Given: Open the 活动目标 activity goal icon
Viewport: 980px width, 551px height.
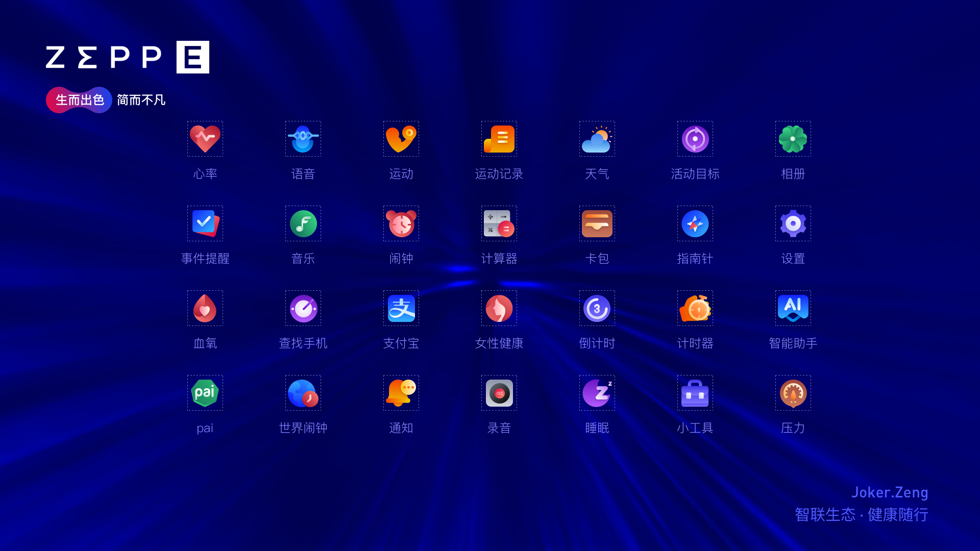Looking at the screenshot, I should pos(695,139).
